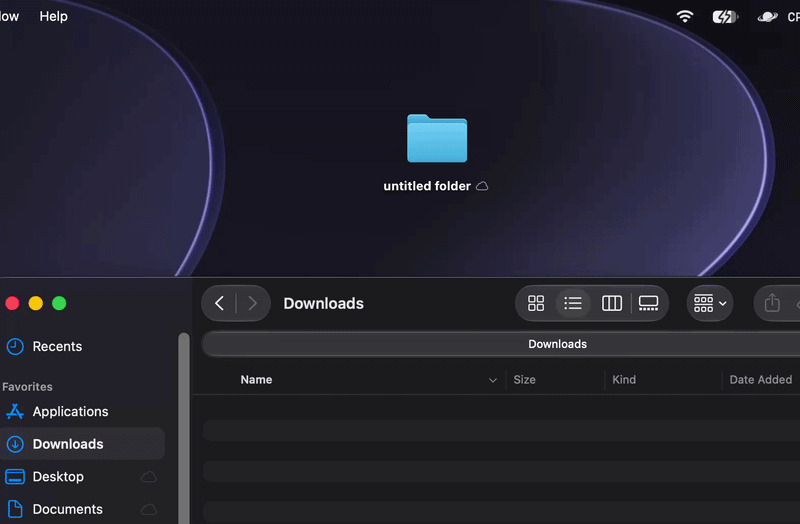Image resolution: width=800 pixels, height=524 pixels.
Task: Open the Group By options dropdown
Action: pyautogui.click(x=710, y=304)
